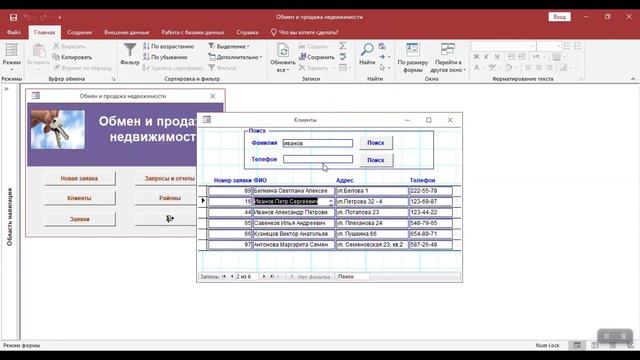
Task: Click the Заявки button
Action: click(79, 219)
